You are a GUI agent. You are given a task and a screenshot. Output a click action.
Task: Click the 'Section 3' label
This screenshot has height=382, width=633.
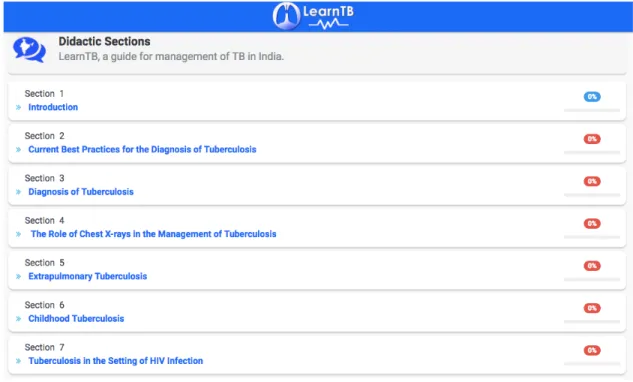click(x=44, y=178)
